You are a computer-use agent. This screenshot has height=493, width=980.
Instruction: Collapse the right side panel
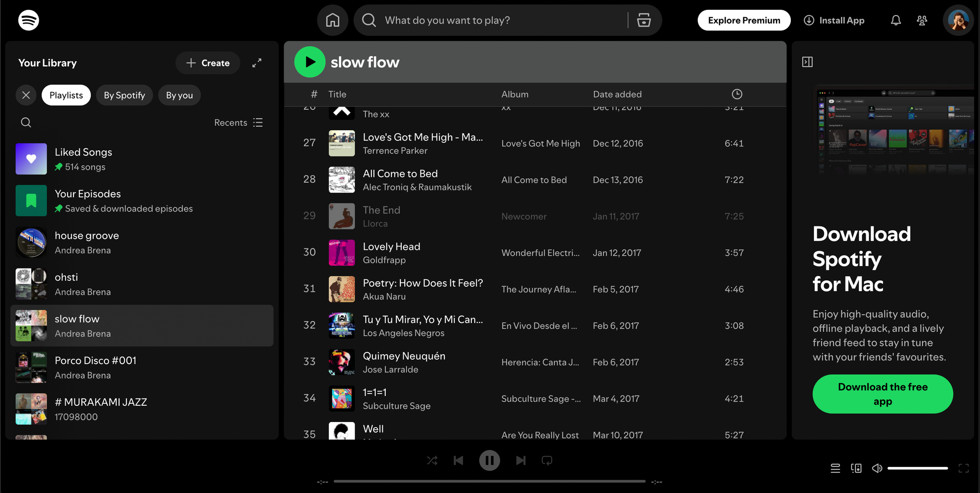coord(808,62)
